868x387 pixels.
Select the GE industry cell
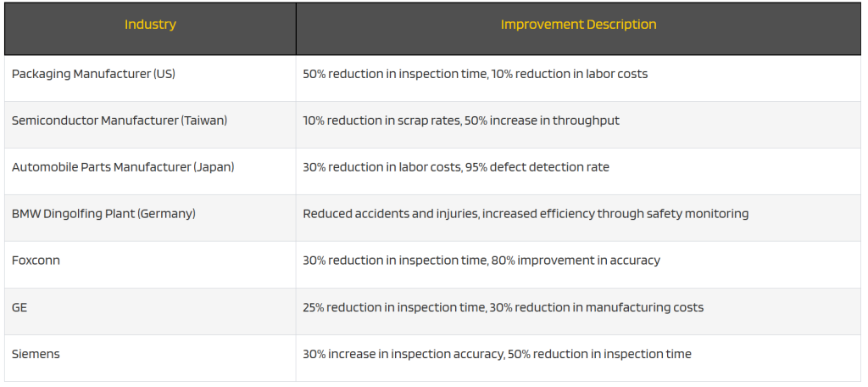(19, 307)
